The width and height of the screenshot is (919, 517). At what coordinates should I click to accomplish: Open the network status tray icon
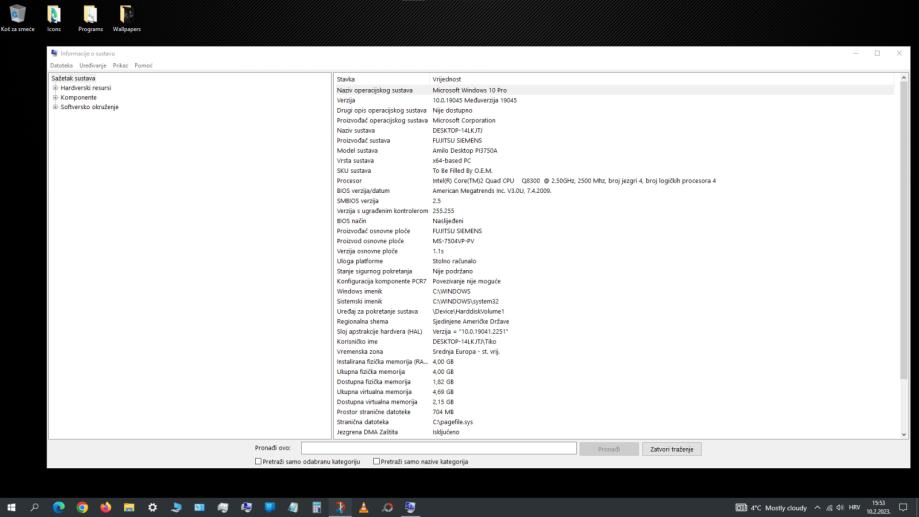pos(829,508)
